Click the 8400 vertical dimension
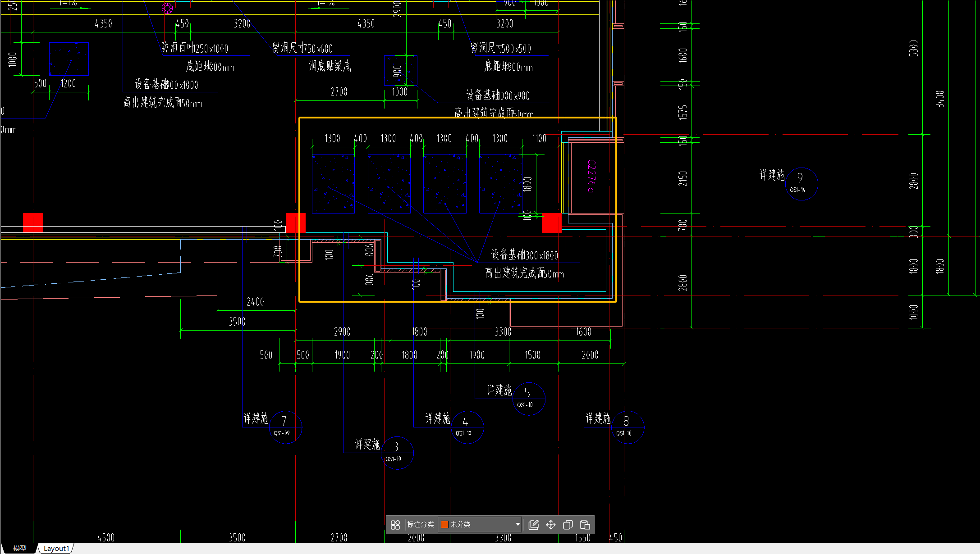The image size is (980, 554). 940,99
